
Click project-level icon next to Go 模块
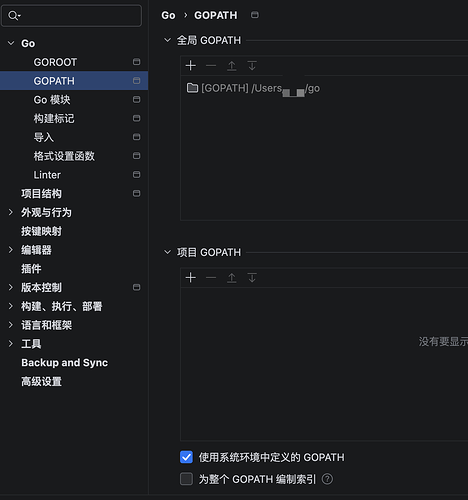[136, 99]
